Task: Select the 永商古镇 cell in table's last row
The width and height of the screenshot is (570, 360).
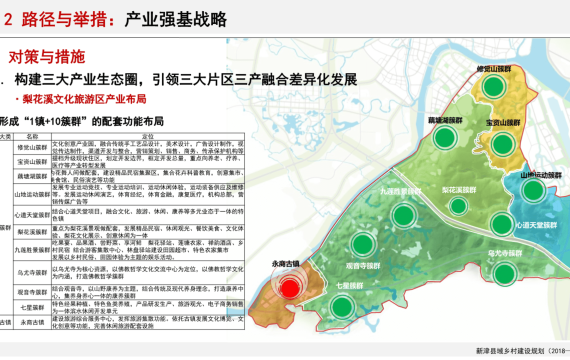Action: pos(32,323)
